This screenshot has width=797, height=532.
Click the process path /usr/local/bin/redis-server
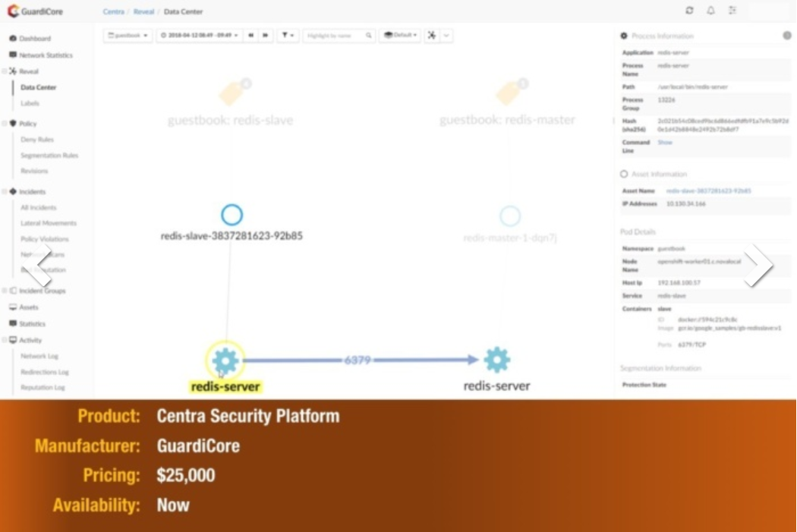click(692, 87)
